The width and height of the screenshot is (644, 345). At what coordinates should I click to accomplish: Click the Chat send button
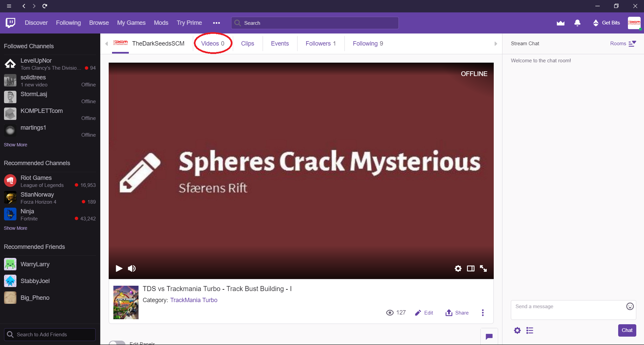coord(627,330)
